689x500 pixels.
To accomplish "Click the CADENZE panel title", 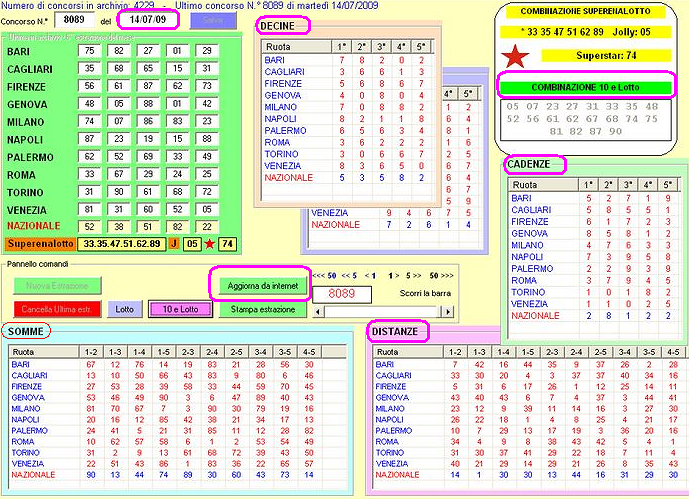I will (x=529, y=164).
